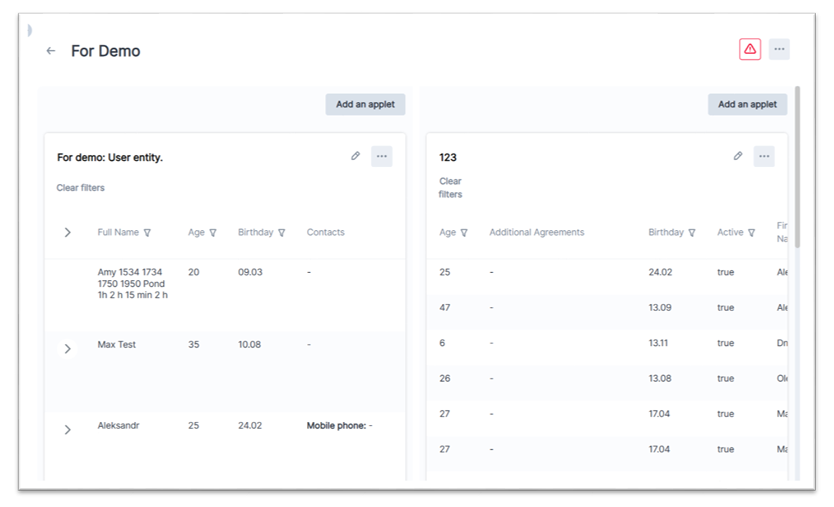Viewport: 834px width, 507px height.
Task: Click Birthday filter icon in User entity table
Action: [x=282, y=233]
